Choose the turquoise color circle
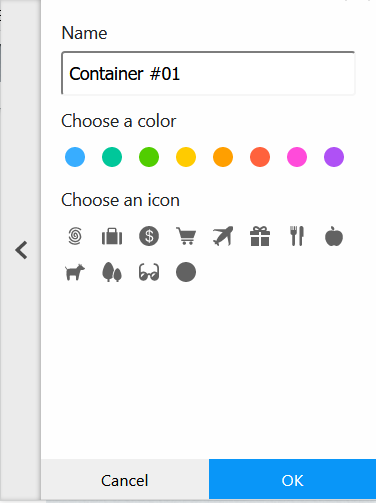376x503 pixels. (x=112, y=157)
